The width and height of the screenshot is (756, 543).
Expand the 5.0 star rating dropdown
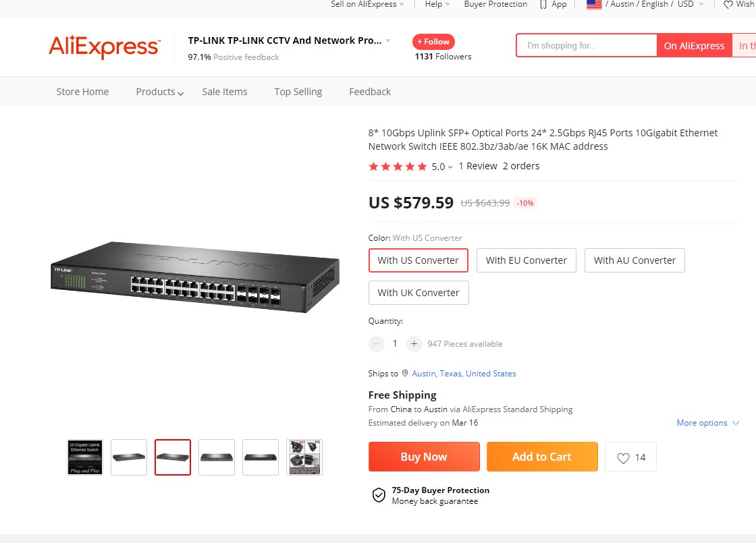[x=442, y=167]
